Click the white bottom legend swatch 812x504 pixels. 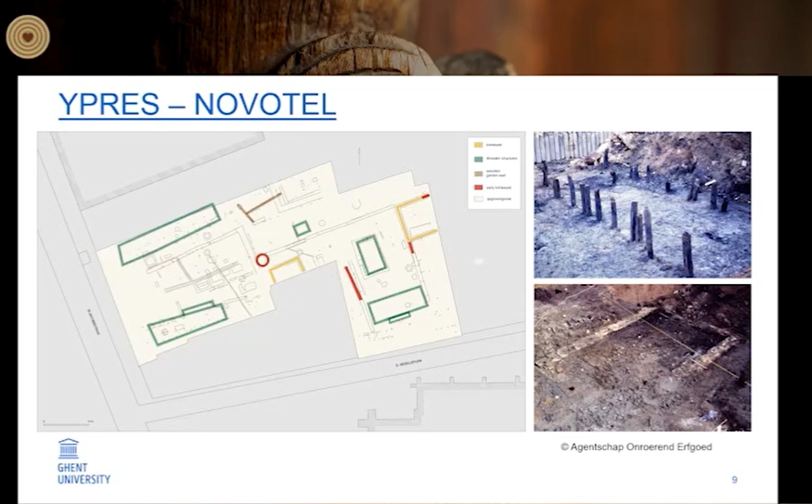click(479, 199)
